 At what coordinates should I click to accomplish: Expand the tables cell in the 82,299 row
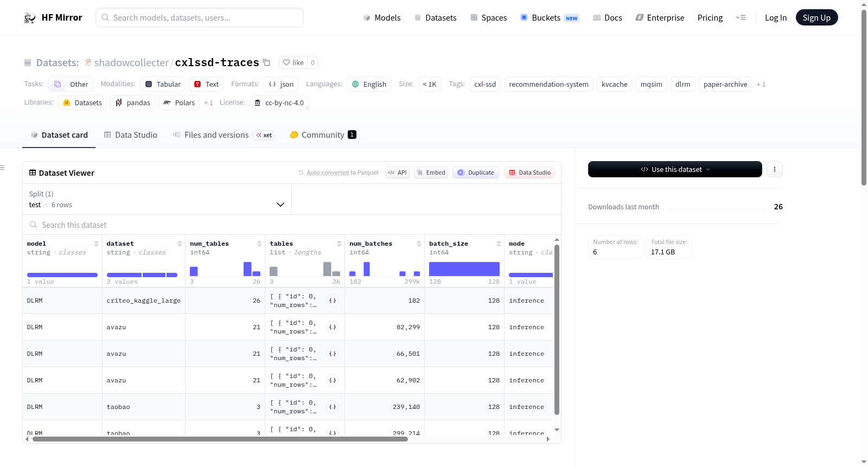pos(333,327)
